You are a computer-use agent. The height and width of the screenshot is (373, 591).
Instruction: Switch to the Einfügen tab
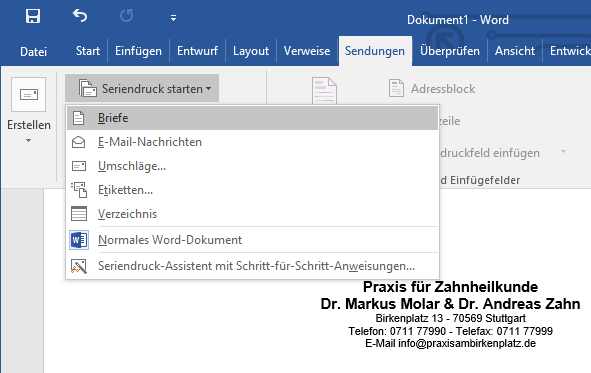tap(138, 51)
